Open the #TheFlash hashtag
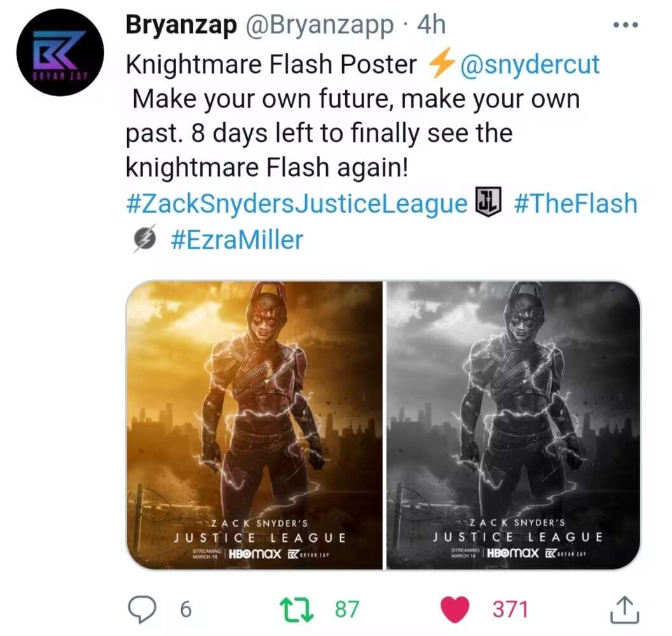 [575, 203]
